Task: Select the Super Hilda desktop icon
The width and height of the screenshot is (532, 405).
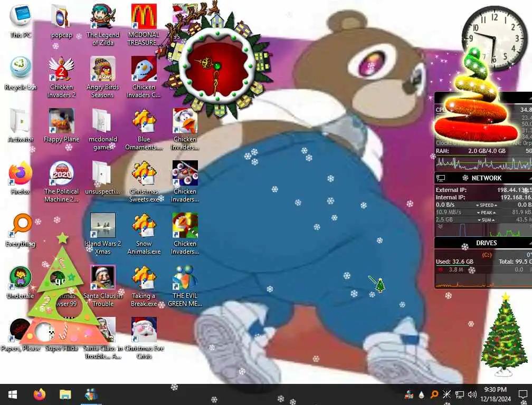Action: (x=61, y=348)
